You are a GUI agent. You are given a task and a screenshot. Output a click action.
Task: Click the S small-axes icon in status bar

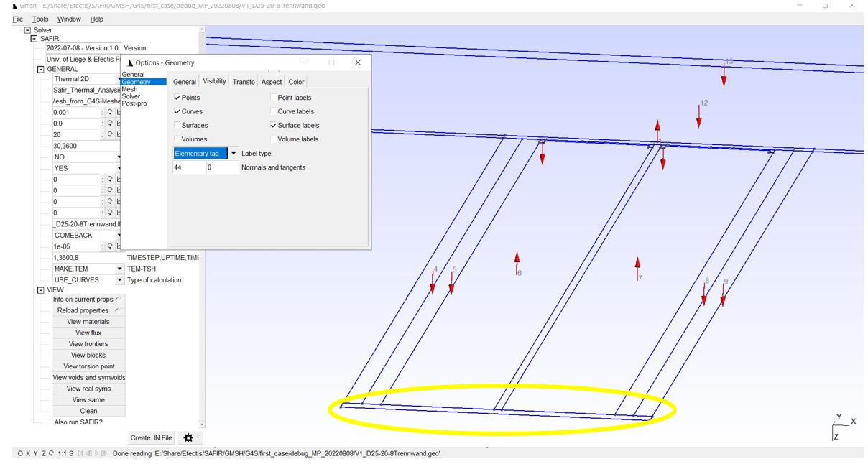71,454
